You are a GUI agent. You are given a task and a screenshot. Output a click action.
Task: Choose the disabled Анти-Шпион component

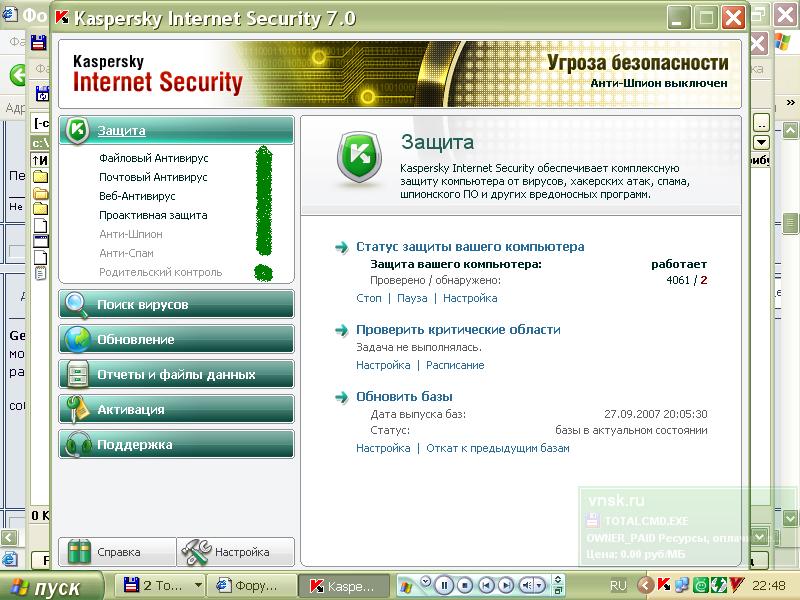pos(130,234)
